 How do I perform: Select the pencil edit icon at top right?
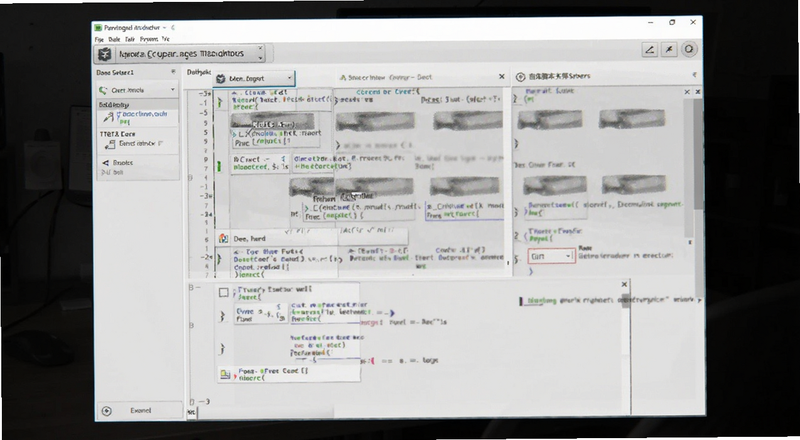(649, 50)
